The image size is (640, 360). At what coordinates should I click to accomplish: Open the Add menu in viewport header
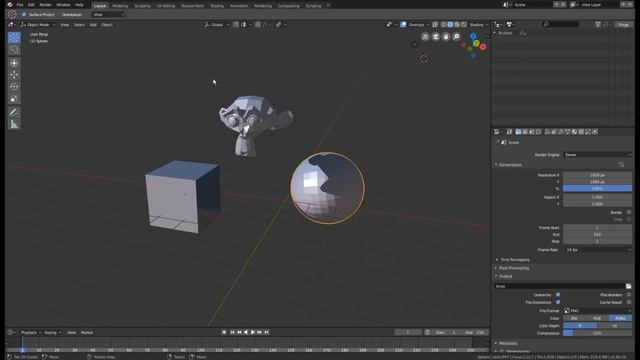(93, 25)
